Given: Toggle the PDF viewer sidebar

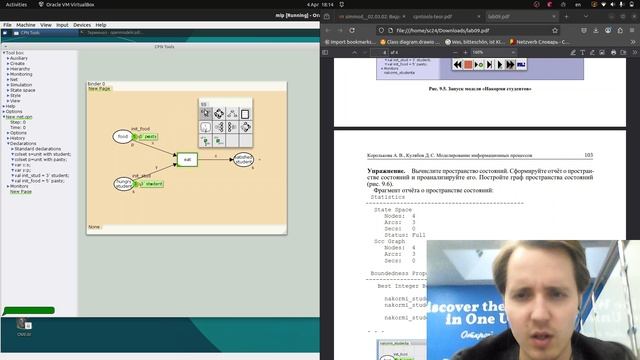Looking at the screenshot, I should 325,52.
